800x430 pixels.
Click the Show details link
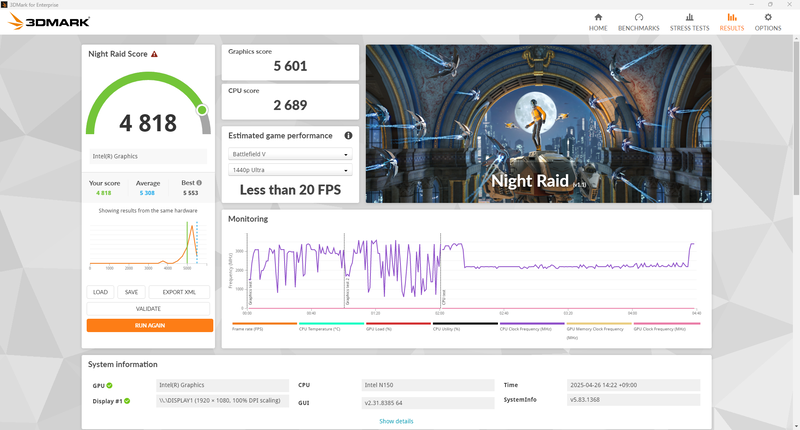point(396,421)
